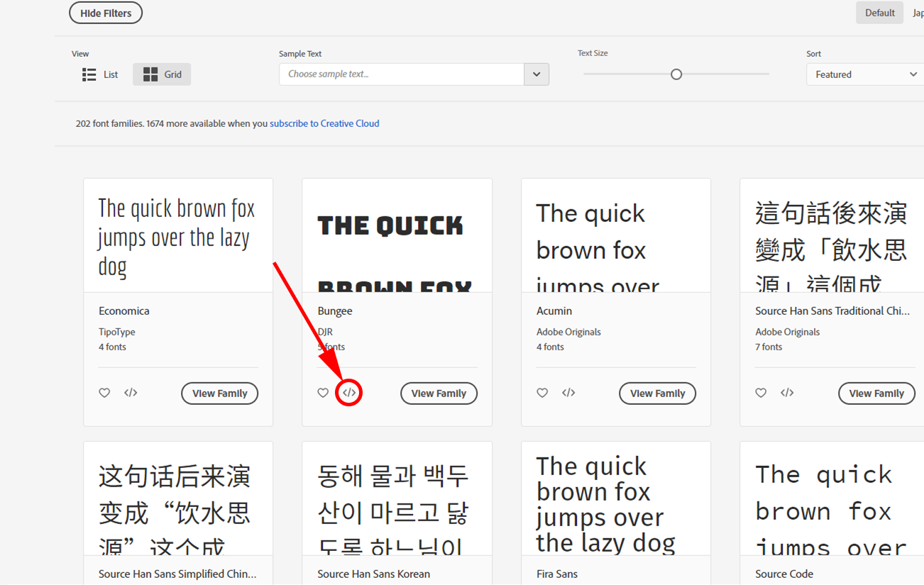Click 4 fonts label under Acumin
Screen dimensions: 924x585
pos(550,347)
